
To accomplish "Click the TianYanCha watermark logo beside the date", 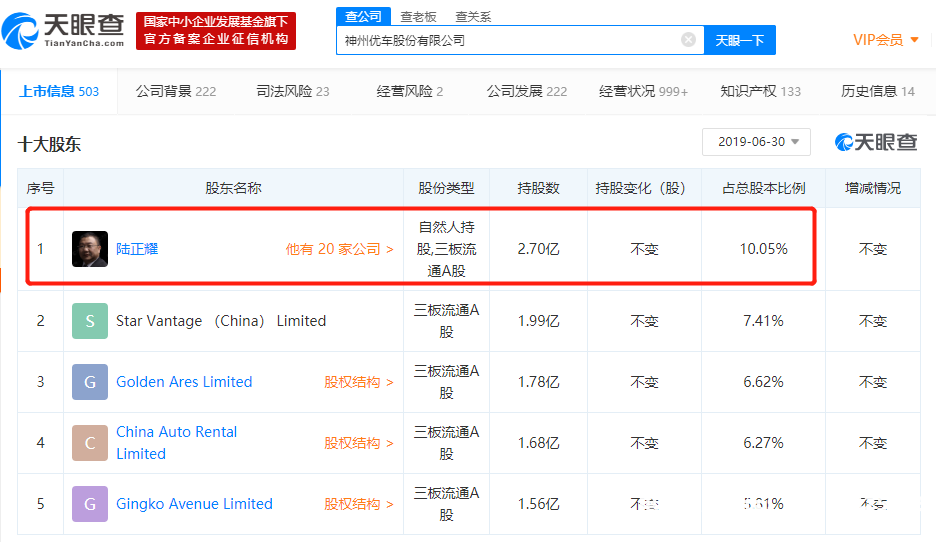I will pyautogui.click(x=876, y=142).
